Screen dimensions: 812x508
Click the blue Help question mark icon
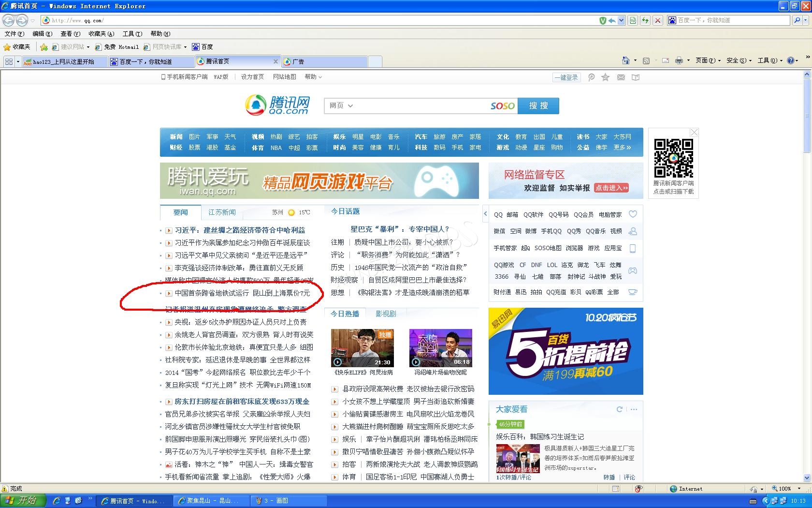point(791,60)
